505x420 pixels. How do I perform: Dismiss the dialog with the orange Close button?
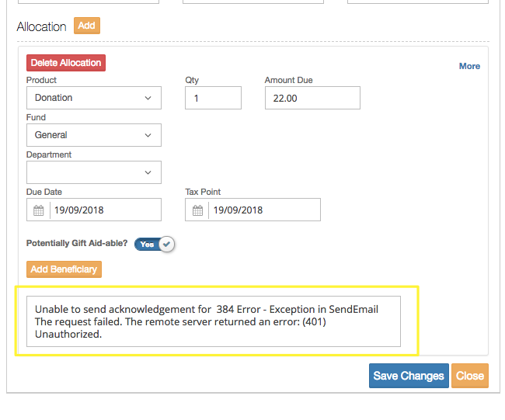(x=470, y=376)
